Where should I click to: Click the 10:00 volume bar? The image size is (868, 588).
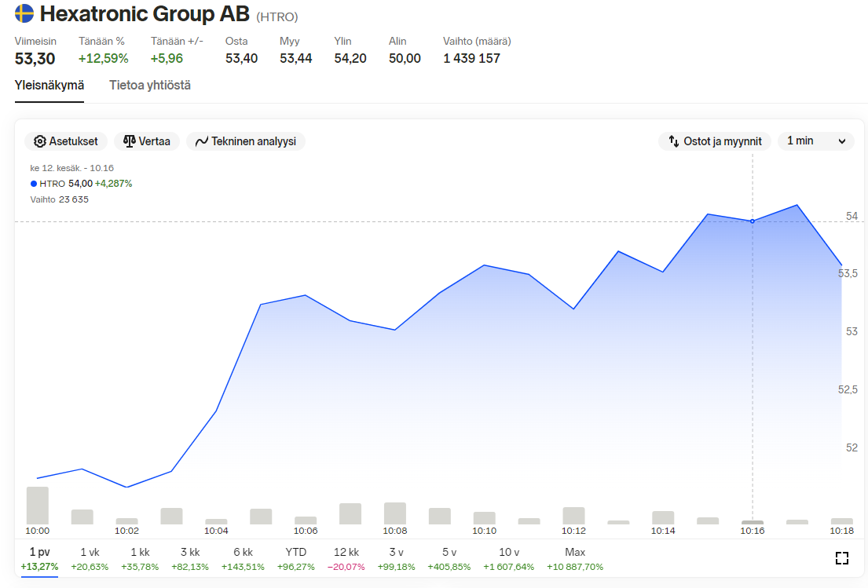38,506
